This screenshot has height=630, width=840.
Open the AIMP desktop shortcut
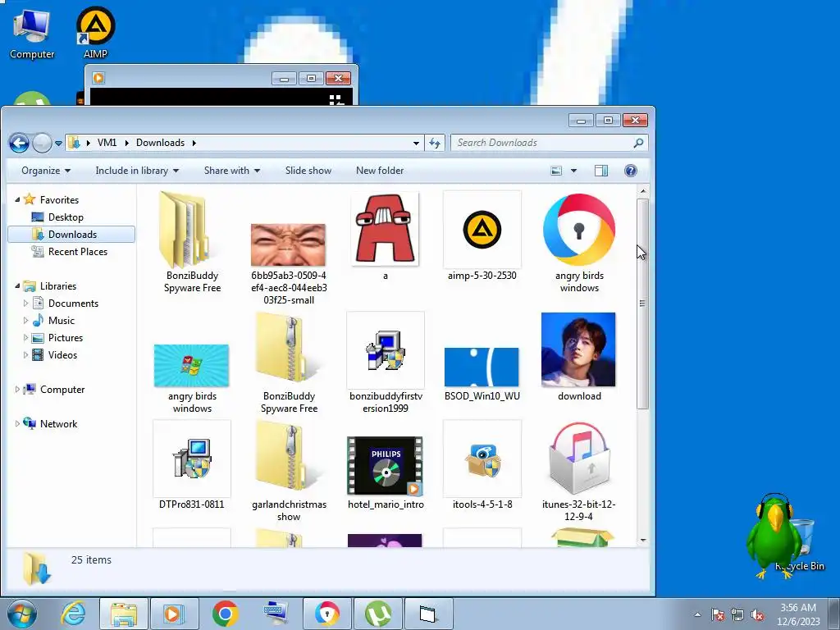pos(95,32)
